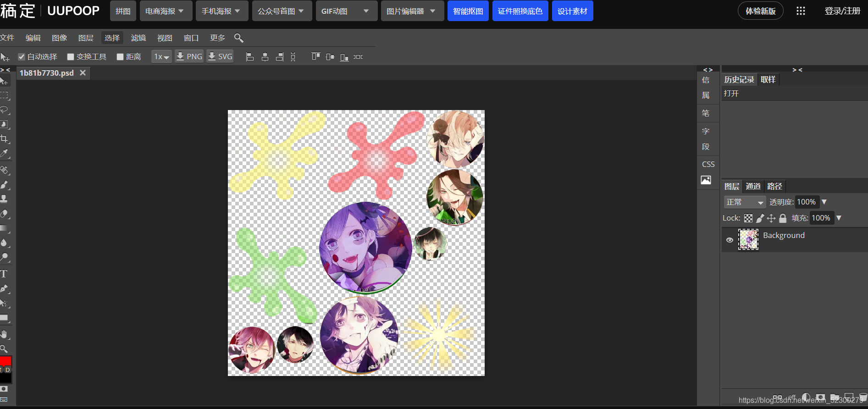Open the apps grid icon
This screenshot has height=409, width=868.
click(x=801, y=11)
